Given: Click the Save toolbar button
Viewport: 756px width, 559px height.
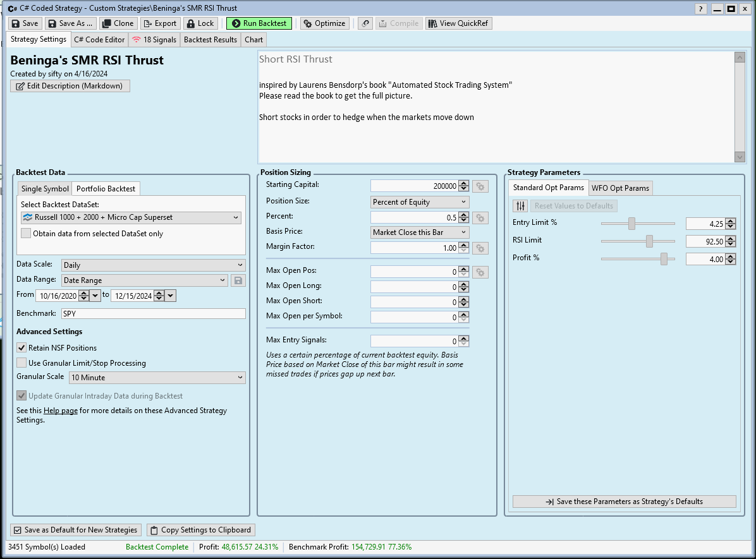Looking at the screenshot, I should [x=25, y=23].
